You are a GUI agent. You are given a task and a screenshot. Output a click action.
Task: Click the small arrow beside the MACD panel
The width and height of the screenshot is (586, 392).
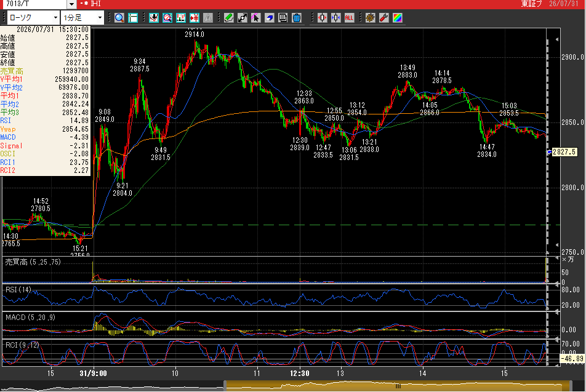point(557,312)
